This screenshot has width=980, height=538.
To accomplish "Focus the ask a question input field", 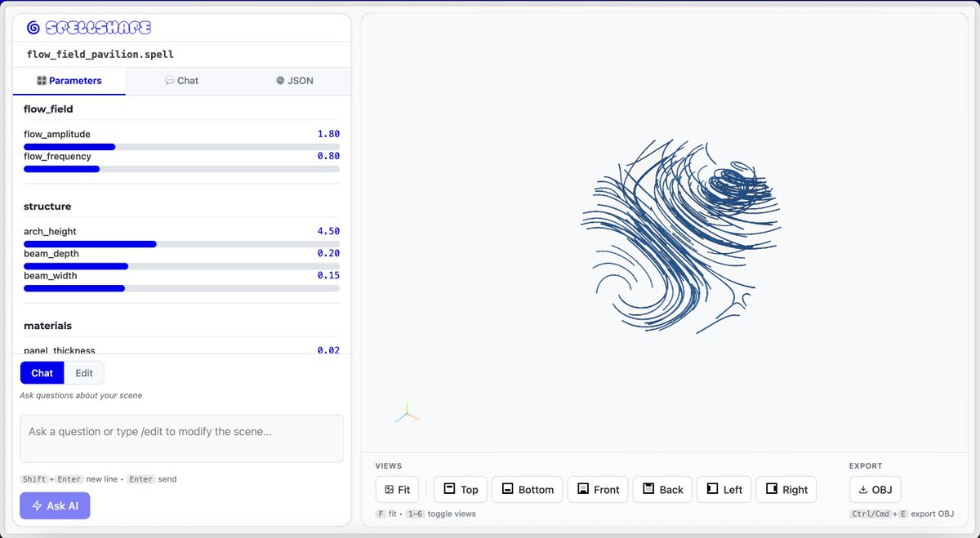I will tap(181, 438).
